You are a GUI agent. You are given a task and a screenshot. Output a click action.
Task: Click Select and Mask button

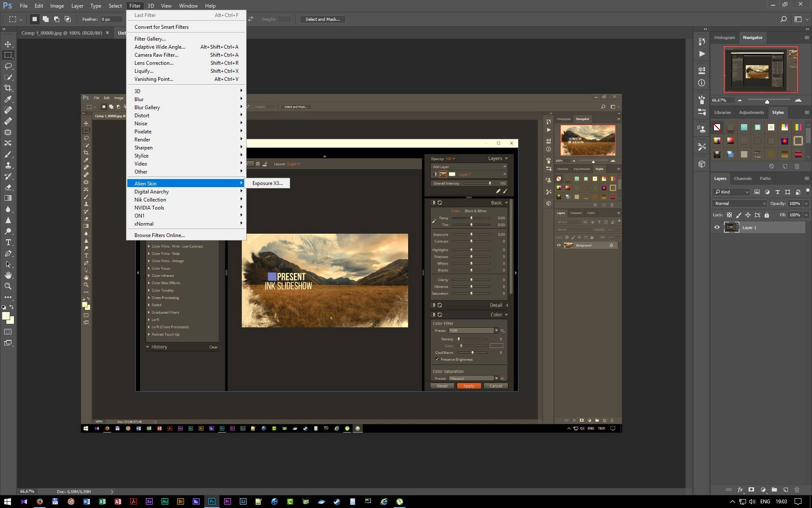(x=323, y=19)
